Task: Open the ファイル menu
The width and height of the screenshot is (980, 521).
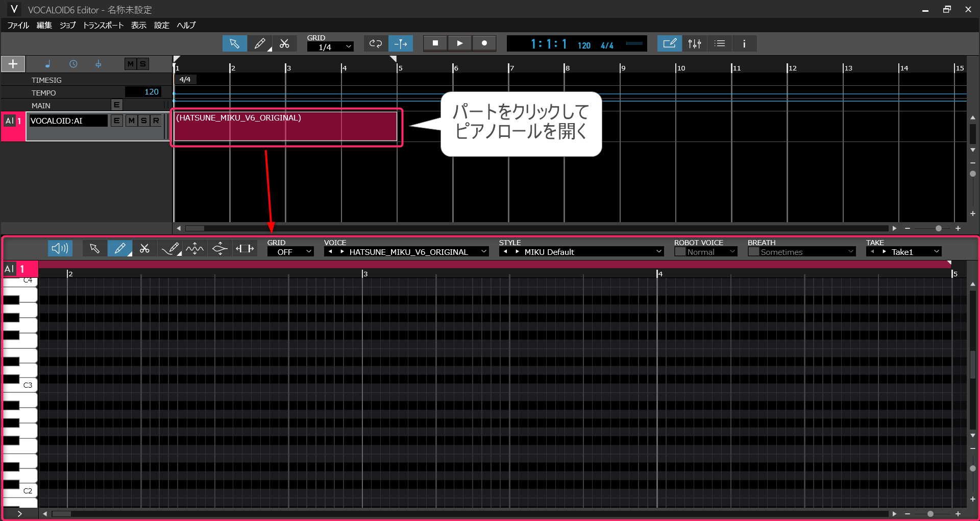Action: pyautogui.click(x=18, y=25)
